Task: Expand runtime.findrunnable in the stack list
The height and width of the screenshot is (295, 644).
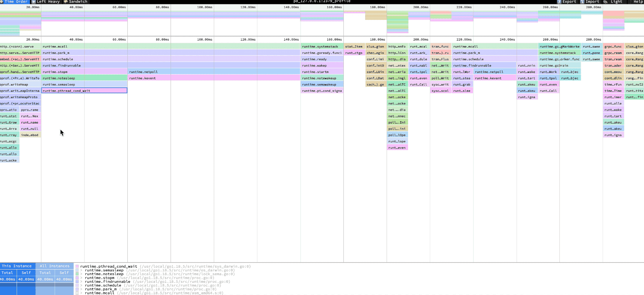Action: click(81, 282)
